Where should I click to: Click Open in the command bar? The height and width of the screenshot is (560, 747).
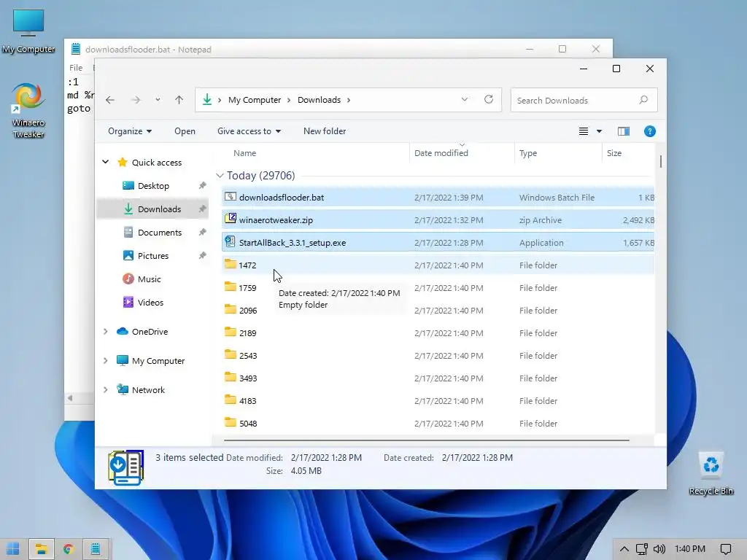(185, 131)
